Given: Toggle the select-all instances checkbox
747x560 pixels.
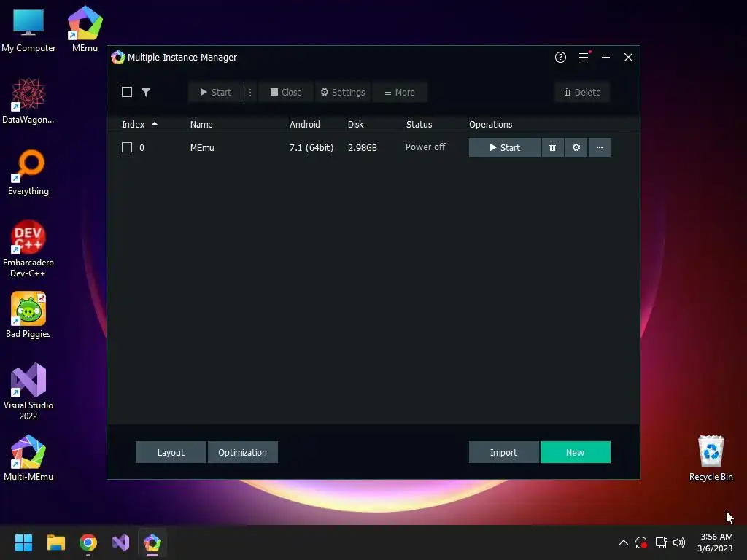Looking at the screenshot, I should (x=127, y=92).
